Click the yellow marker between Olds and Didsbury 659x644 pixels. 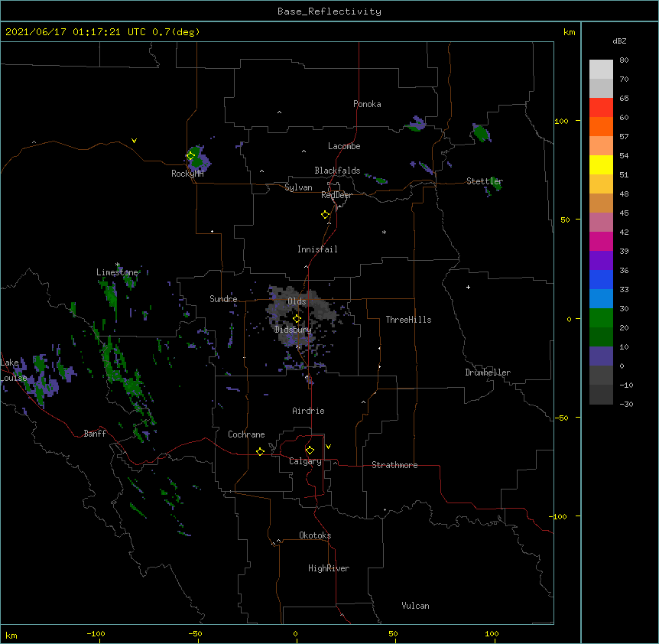point(297,319)
